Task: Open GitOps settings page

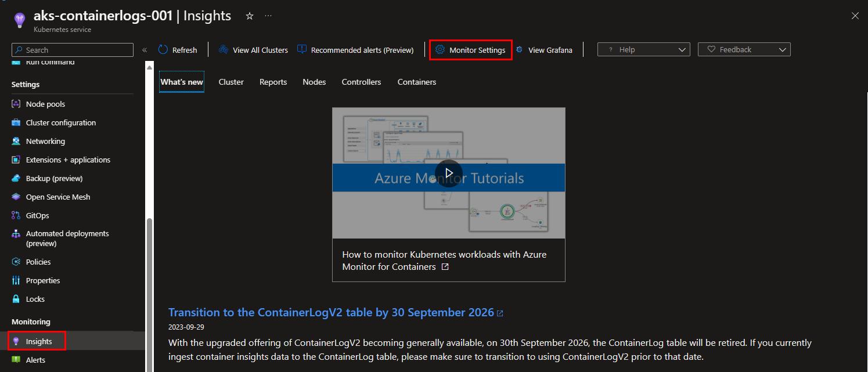Action: [37, 216]
